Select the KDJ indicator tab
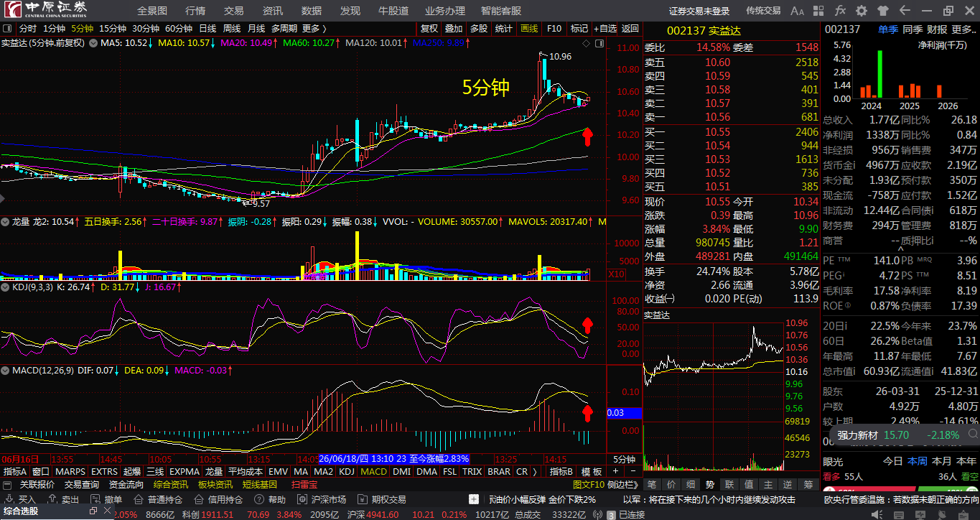This screenshot has width=980, height=520. tap(347, 472)
